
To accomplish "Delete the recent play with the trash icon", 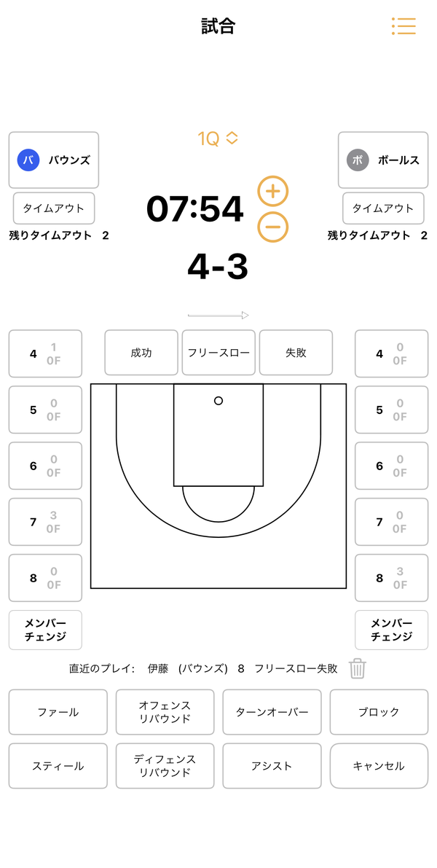I will click(x=358, y=668).
